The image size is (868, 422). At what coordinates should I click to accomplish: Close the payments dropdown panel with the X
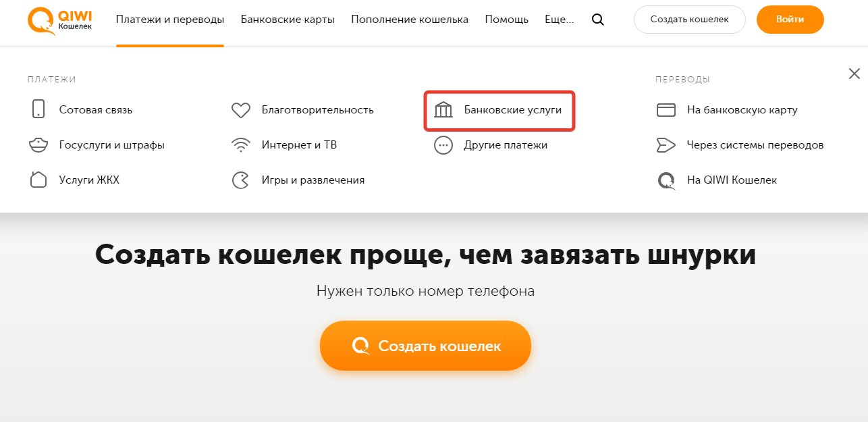coord(855,73)
